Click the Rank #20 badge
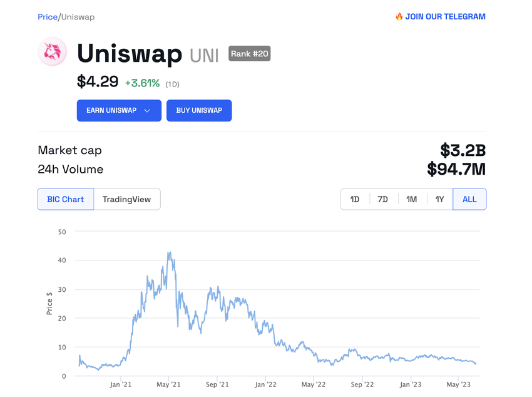 [249, 54]
